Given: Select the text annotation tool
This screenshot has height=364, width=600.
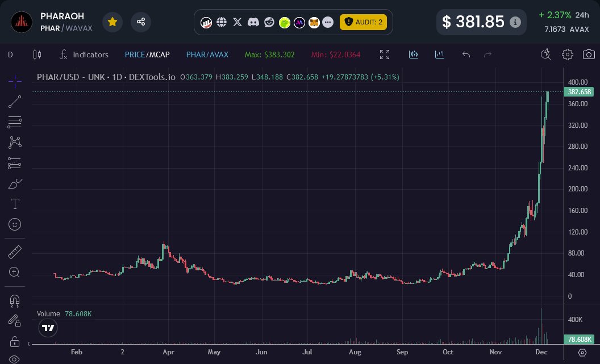Looking at the screenshot, I should coord(15,204).
